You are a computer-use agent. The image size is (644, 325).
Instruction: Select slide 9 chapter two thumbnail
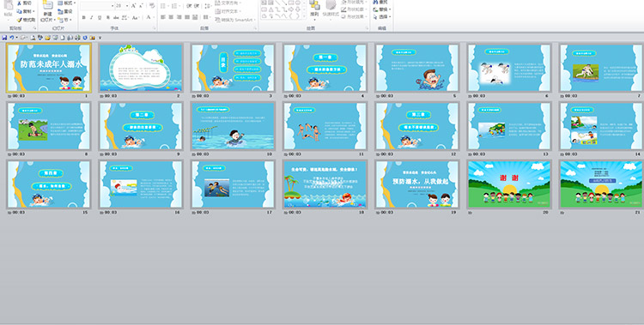pos(141,126)
